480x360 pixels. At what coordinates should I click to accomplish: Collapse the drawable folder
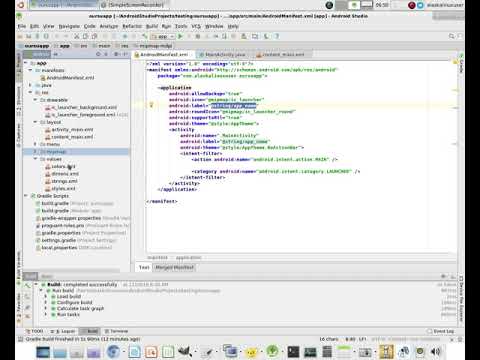coord(35,100)
